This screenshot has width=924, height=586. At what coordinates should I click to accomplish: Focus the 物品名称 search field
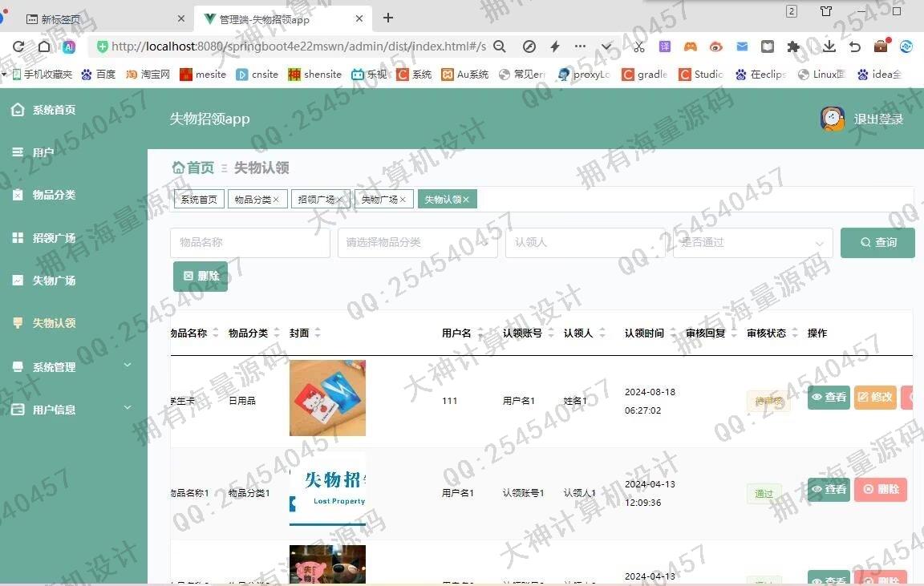tap(250, 243)
